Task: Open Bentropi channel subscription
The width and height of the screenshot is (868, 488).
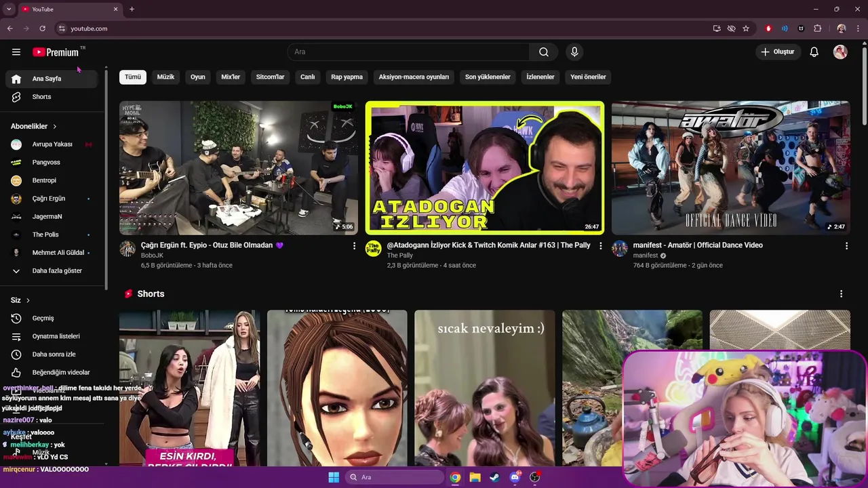Action: 52,180
